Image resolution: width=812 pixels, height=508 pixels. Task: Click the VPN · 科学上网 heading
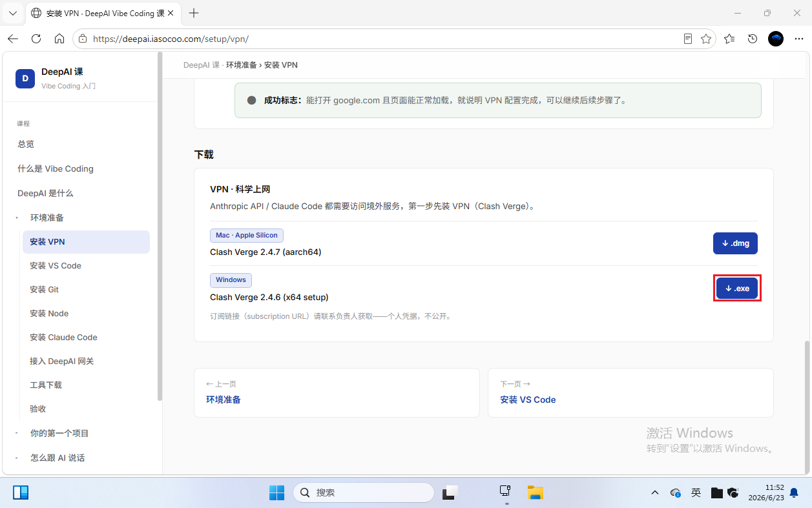(240, 189)
